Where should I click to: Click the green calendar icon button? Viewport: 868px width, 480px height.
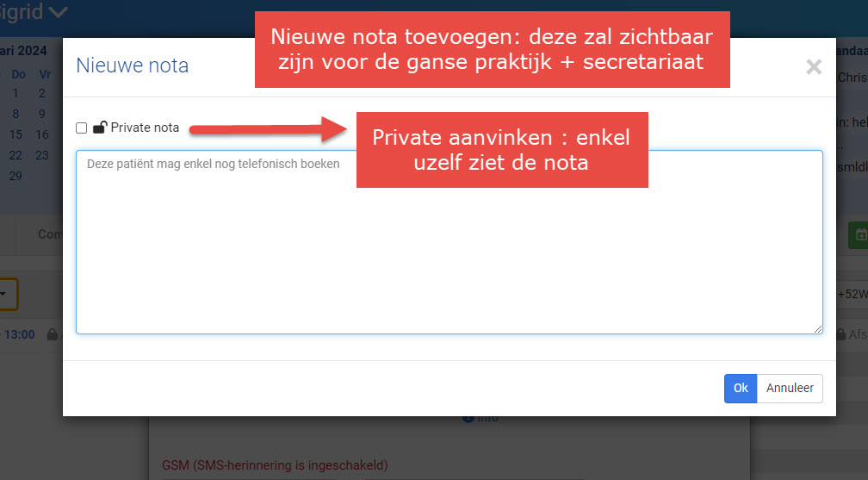[858, 234]
